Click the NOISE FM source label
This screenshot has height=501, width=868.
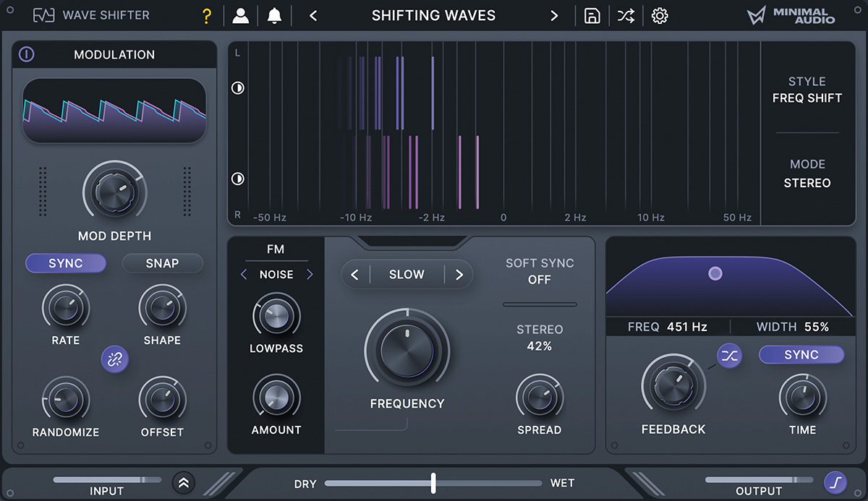coord(276,275)
